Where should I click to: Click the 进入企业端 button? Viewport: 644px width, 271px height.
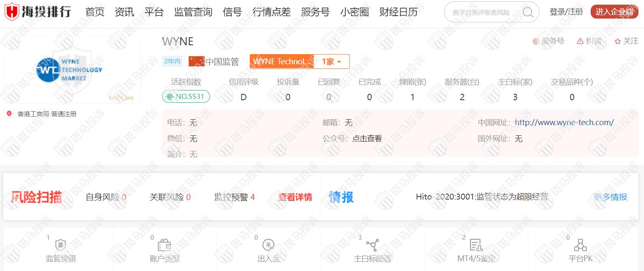coord(614,12)
